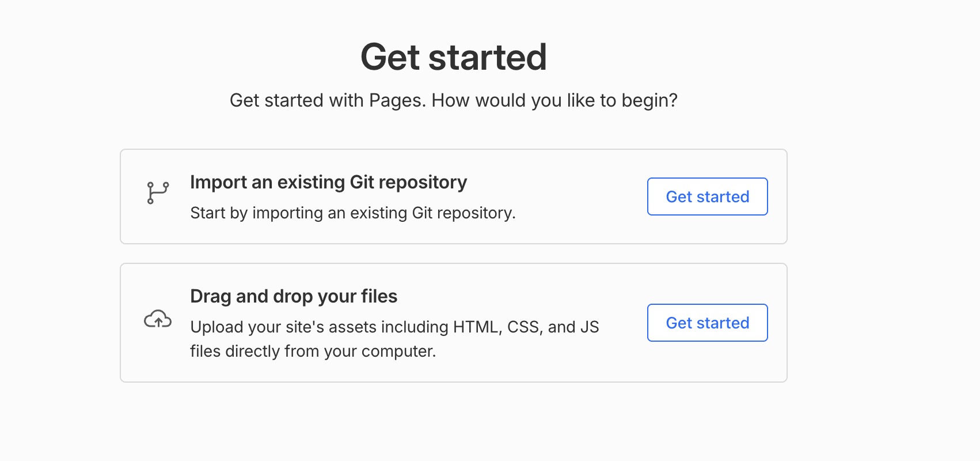Select the 'Import an existing Git repository' title
Screen dimensions: 980x461
tap(328, 182)
